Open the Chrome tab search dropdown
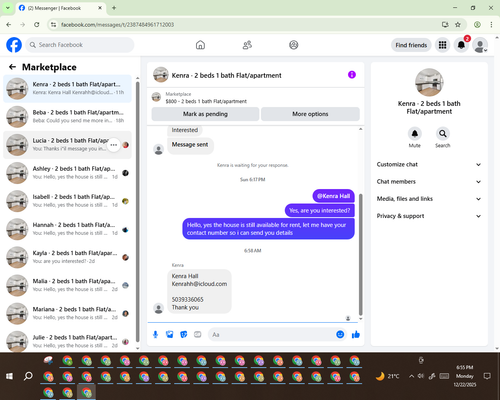The height and width of the screenshot is (400, 500). (x=8, y=8)
